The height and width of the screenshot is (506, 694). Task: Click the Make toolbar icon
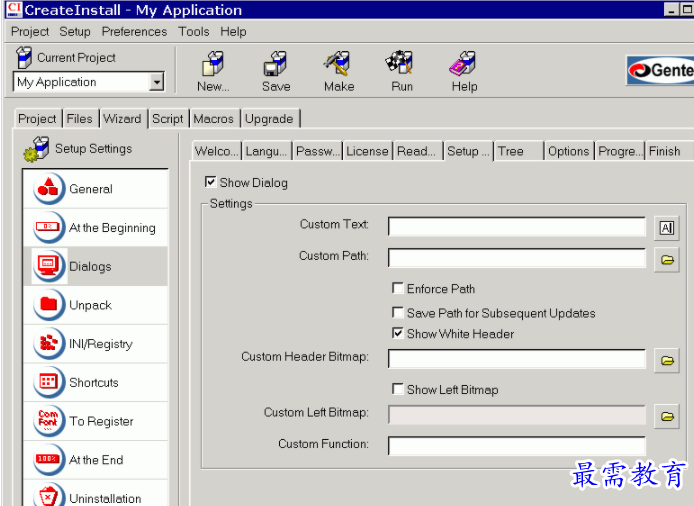pyautogui.click(x=339, y=63)
